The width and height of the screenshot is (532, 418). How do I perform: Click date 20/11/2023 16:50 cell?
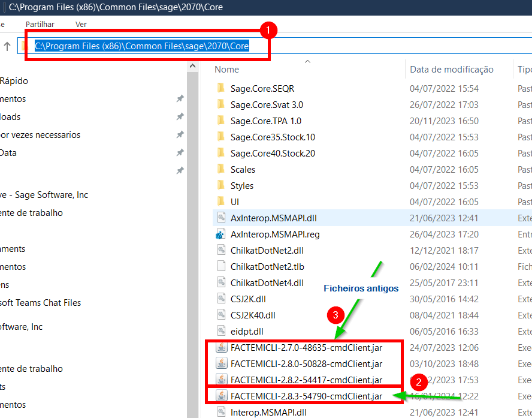pyautogui.click(x=444, y=121)
